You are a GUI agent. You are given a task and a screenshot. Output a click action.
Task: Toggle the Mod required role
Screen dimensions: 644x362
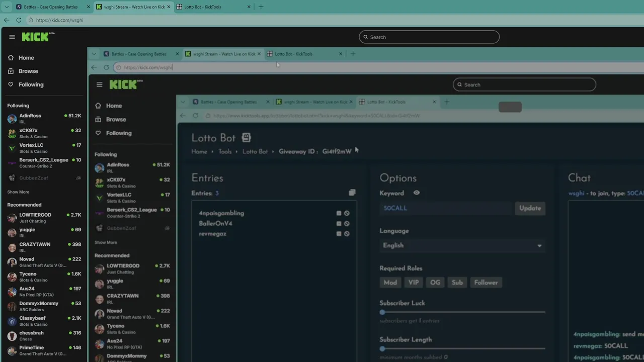tap(390, 283)
